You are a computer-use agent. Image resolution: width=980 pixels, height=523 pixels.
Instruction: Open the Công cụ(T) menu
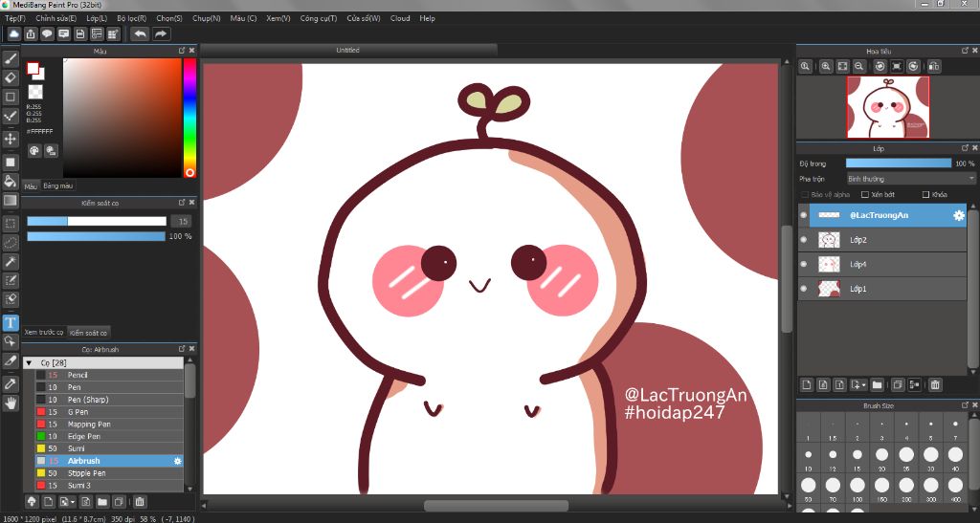pyautogui.click(x=318, y=19)
